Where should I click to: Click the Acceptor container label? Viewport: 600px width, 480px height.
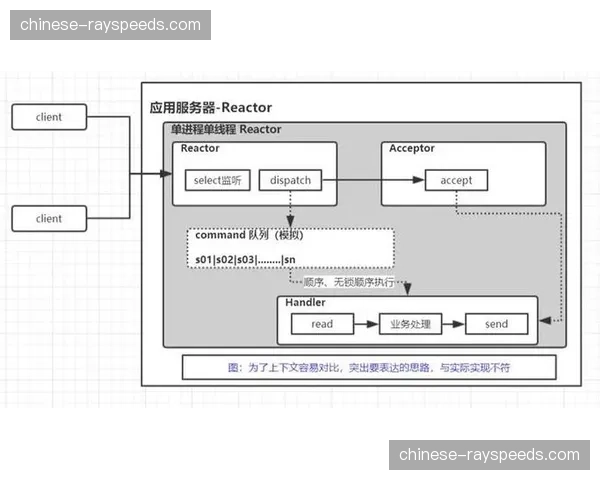412,149
